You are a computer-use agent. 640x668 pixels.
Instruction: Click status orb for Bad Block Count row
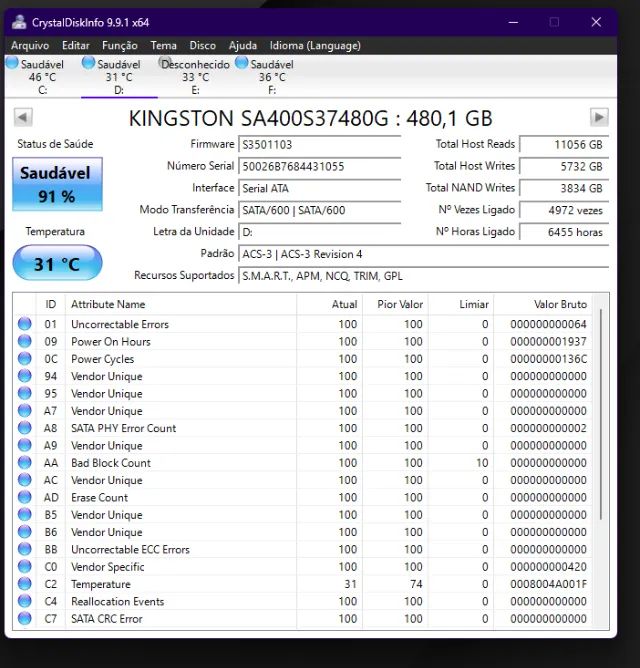click(x=25, y=463)
